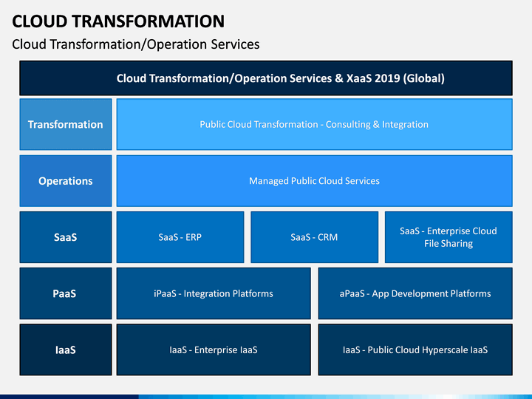
Task: Select the Cloud Transformation/Operation Services subtitle
Action: point(136,44)
